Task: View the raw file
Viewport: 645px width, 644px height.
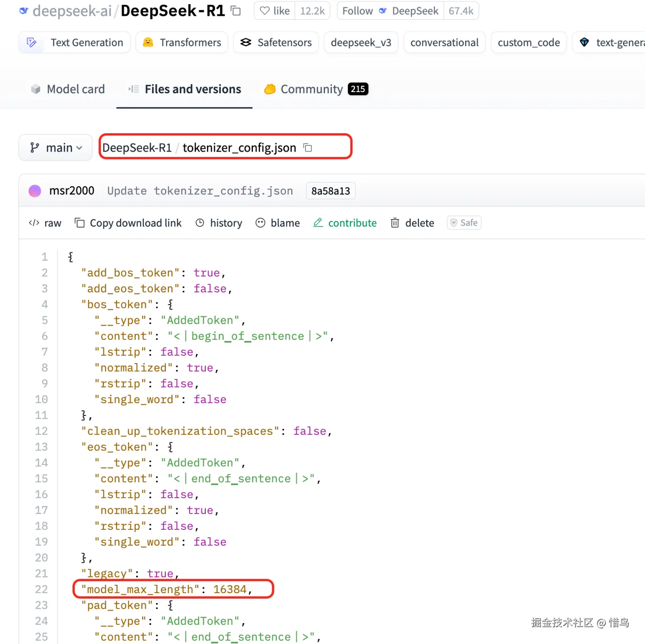Action: [45, 223]
